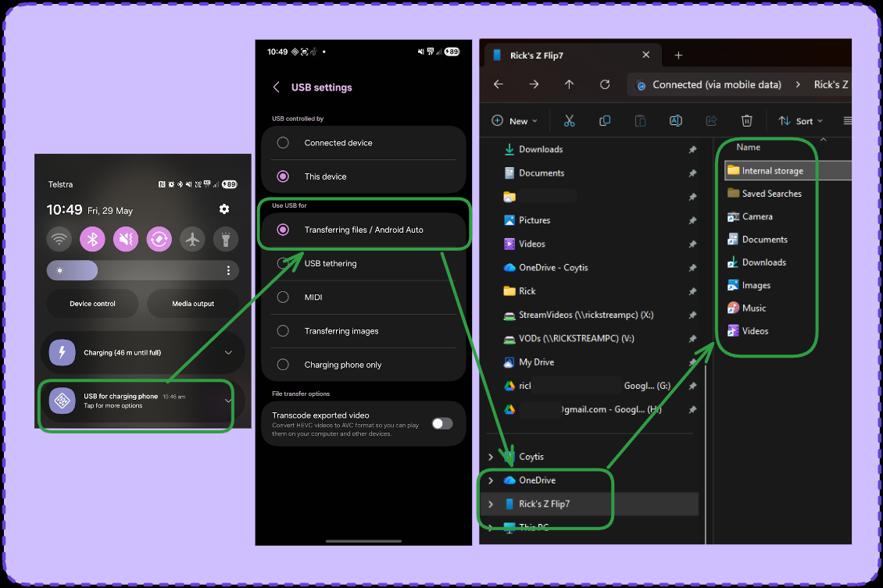Image resolution: width=883 pixels, height=588 pixels.
Task: Click the Rename toolbar icon
Action: [676, 121]
